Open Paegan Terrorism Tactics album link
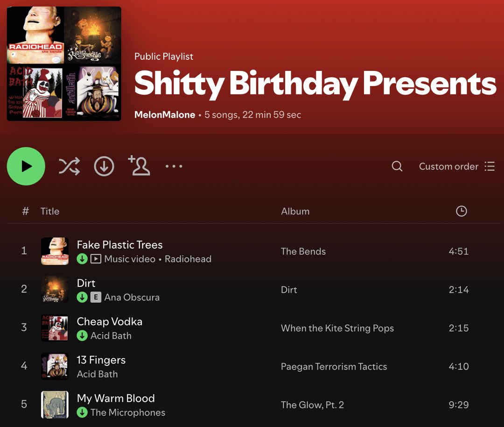 tap(334, 367)
